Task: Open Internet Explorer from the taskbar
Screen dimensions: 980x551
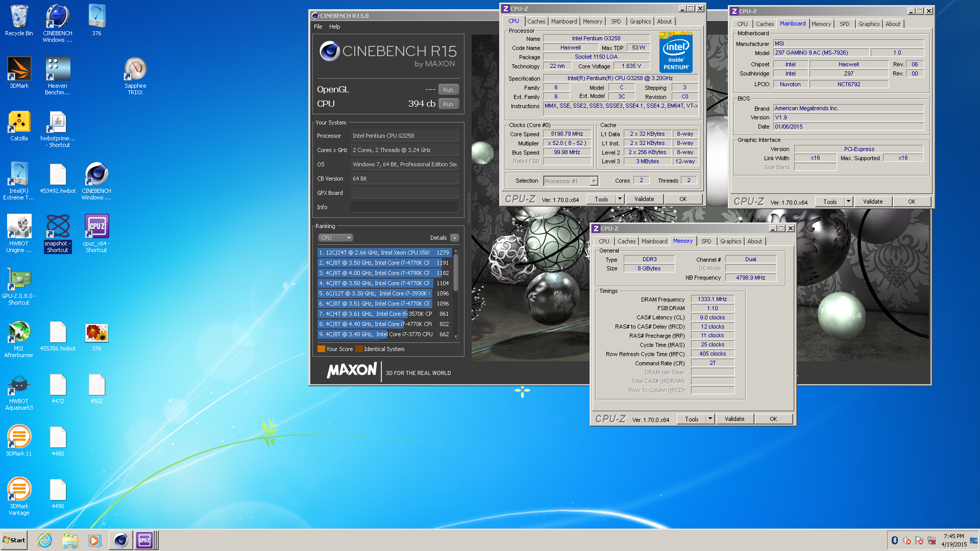Action: [x=45, y=540]
